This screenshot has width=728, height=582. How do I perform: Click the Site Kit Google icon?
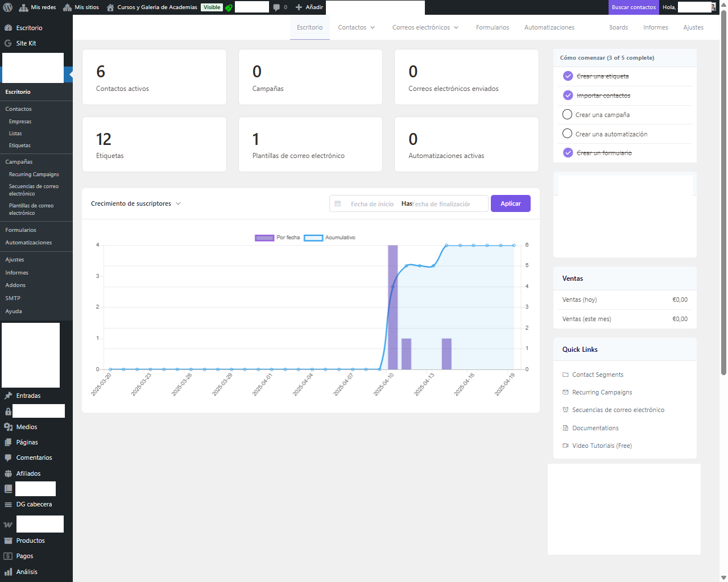8,43
